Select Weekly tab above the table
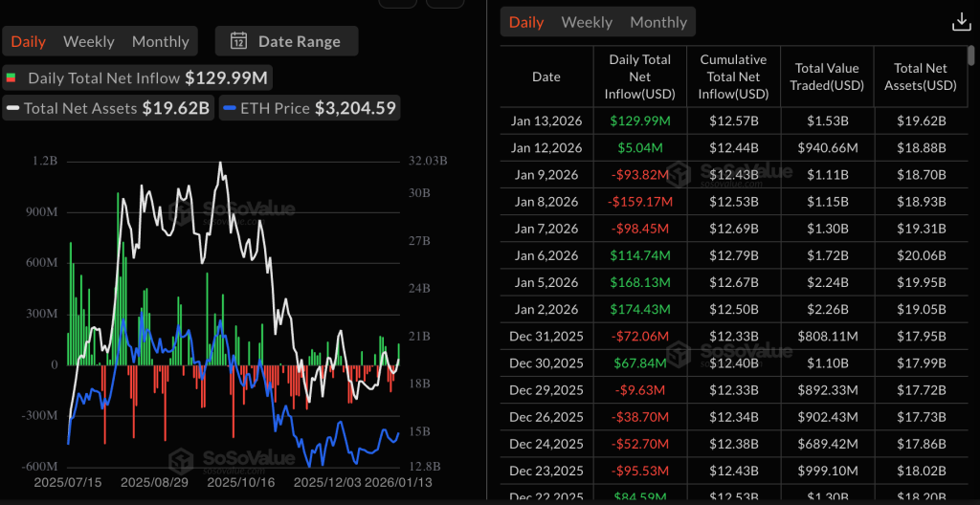Screen dimensions: 980x505 [x=586, y=22]
